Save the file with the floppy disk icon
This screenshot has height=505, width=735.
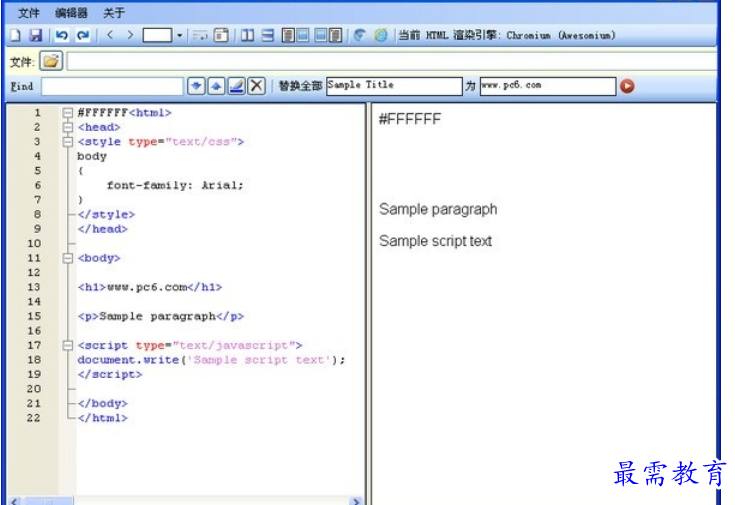[36, 35]
